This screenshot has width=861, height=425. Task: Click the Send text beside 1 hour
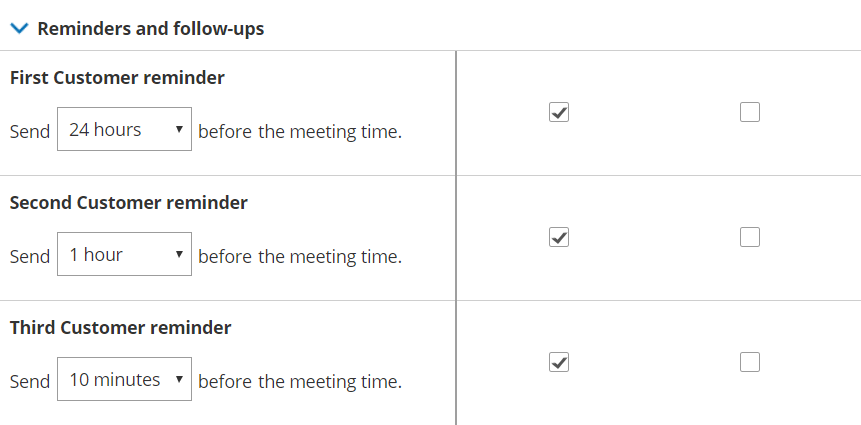pos(29,257)
